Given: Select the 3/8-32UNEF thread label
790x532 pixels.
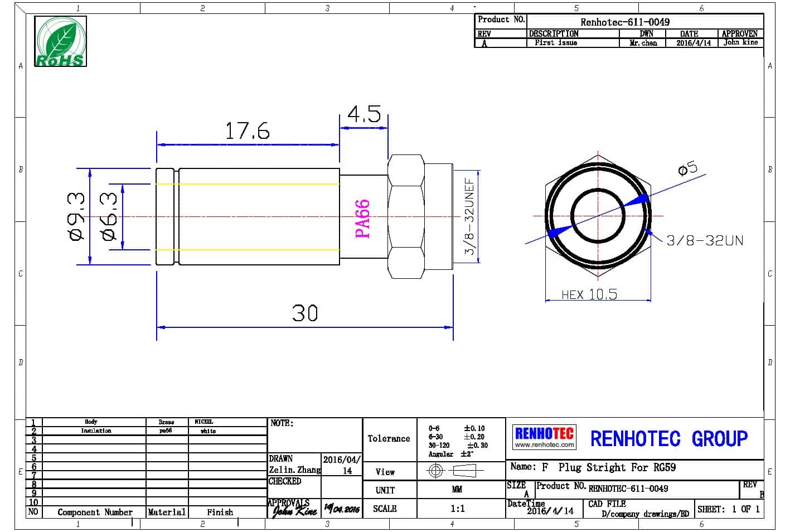Looking at the screenshot, I should click(x=469, y=216).
